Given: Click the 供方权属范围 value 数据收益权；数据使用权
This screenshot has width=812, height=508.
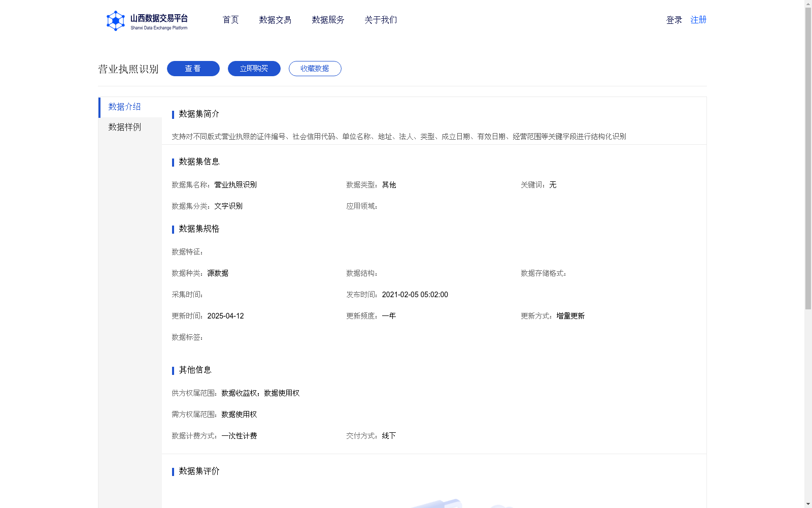Looking at the screenshot, I should pyautogui.click(x=260, y=393).
